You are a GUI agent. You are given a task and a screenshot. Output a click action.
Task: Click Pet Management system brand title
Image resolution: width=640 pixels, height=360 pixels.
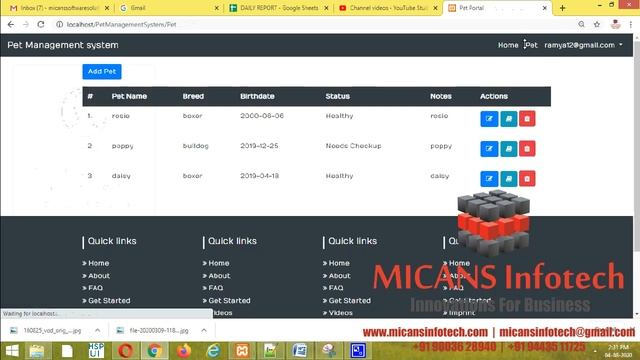tap(63, 45)
